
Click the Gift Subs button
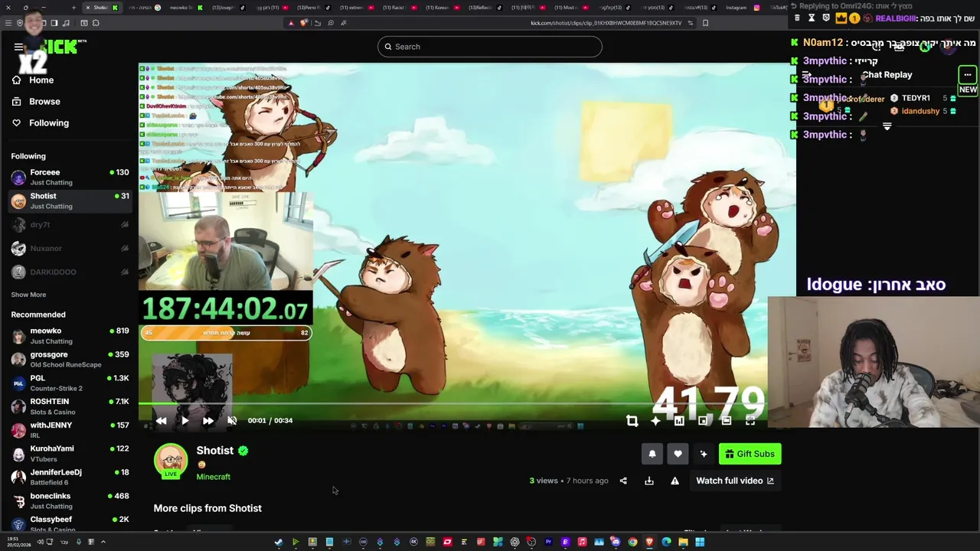[x=750, y=454]
